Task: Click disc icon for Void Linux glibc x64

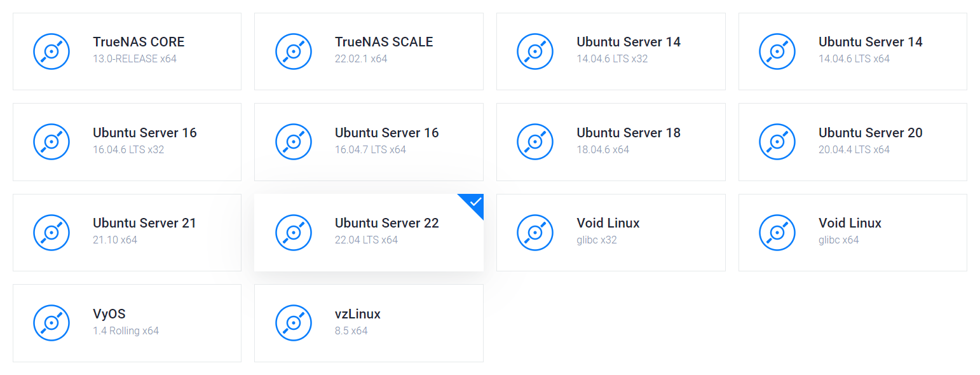Action: tap(777, 233)
